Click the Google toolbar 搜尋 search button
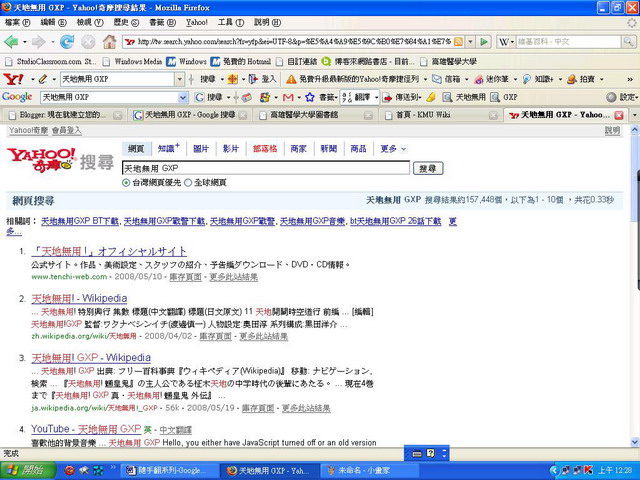This screenshot has width=640, height=480. click(208, 97)
